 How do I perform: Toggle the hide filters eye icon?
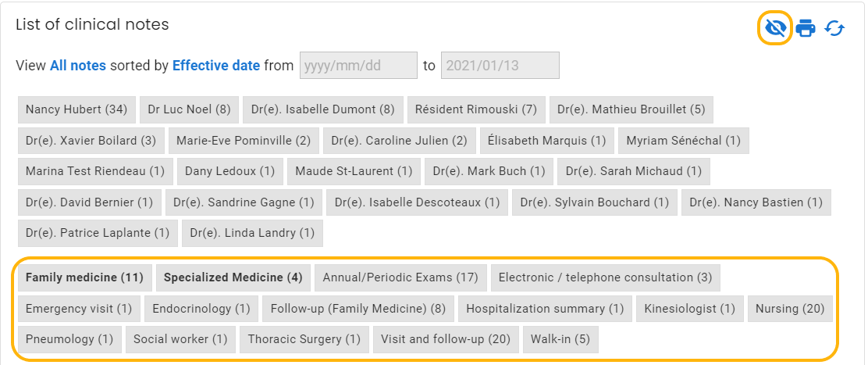click(x=776, y=27)
